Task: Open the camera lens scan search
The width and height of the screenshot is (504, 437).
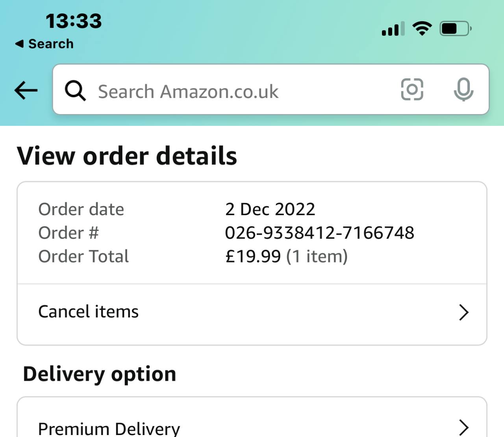Action: point(412,90)
